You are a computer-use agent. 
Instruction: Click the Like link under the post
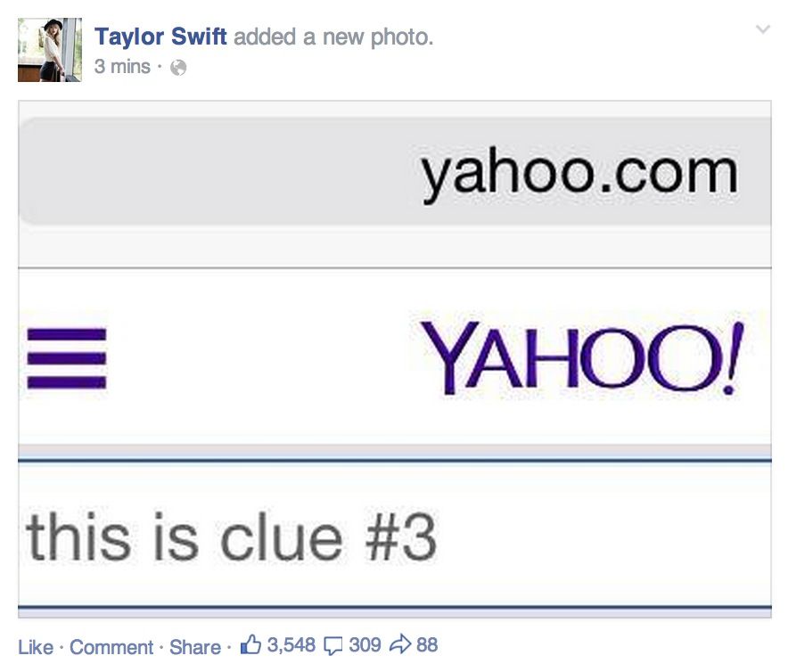click(36, 647)
